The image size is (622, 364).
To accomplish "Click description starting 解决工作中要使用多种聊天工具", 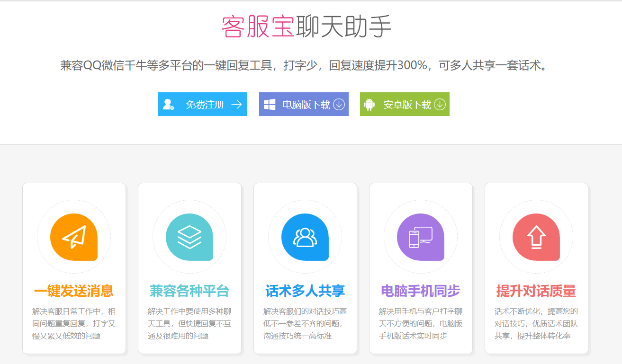I will [x=189, y=324].
